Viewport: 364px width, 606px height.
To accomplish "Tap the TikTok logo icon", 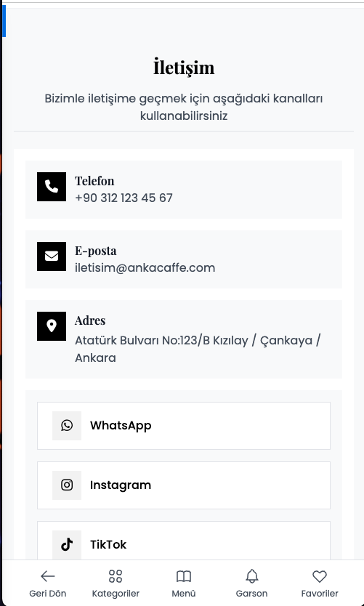I will (x=67, y=544).
